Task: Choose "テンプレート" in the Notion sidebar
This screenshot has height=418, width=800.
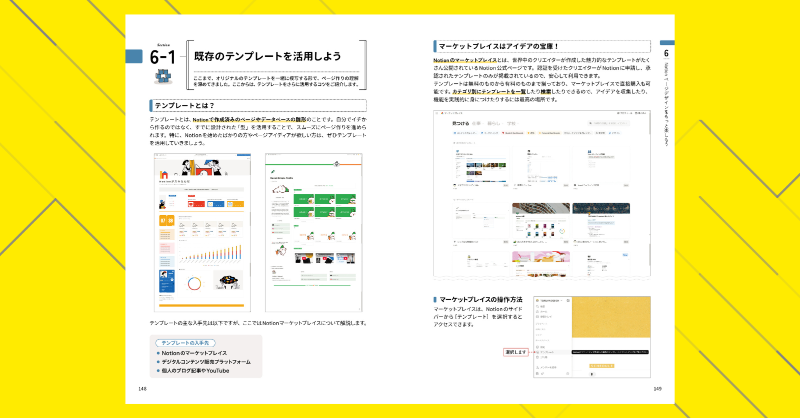Action: [552, 352]
